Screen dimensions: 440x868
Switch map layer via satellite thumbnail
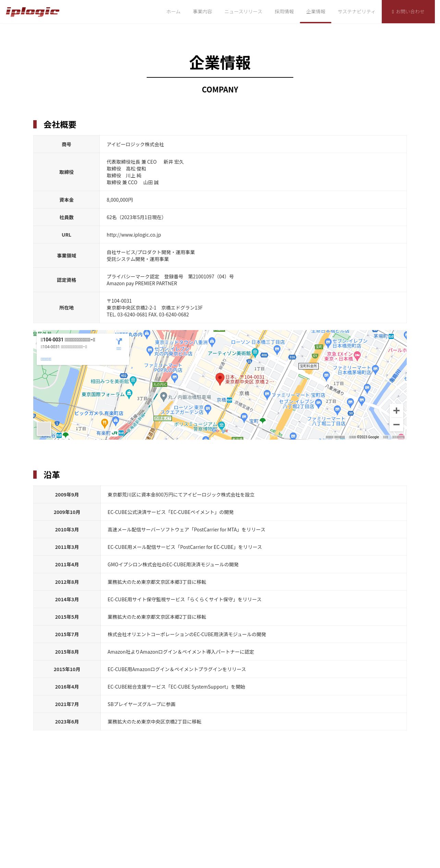point(44,429)
